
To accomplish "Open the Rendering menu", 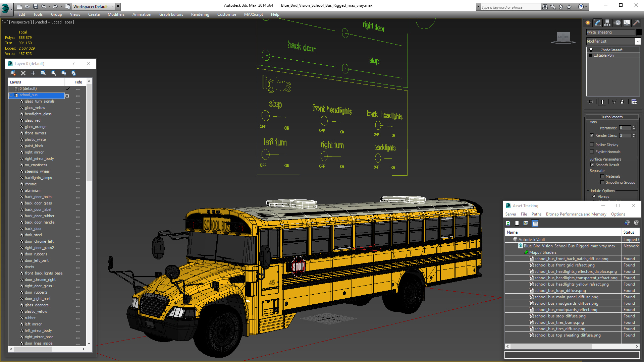I will [200, 14].
